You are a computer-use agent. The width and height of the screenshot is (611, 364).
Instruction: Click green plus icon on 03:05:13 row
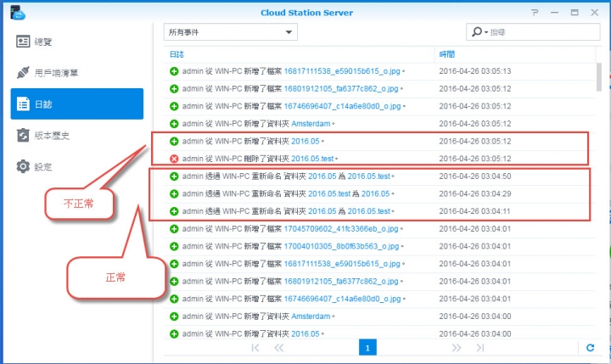pyautogui.click(x=174, y=71)
